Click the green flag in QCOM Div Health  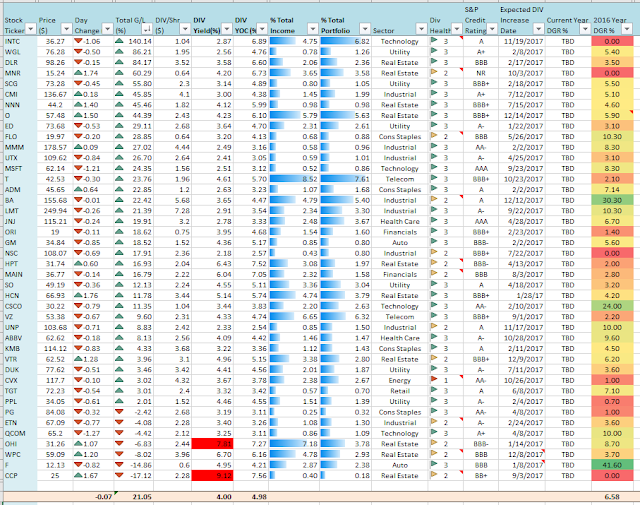tap(433, 433)
